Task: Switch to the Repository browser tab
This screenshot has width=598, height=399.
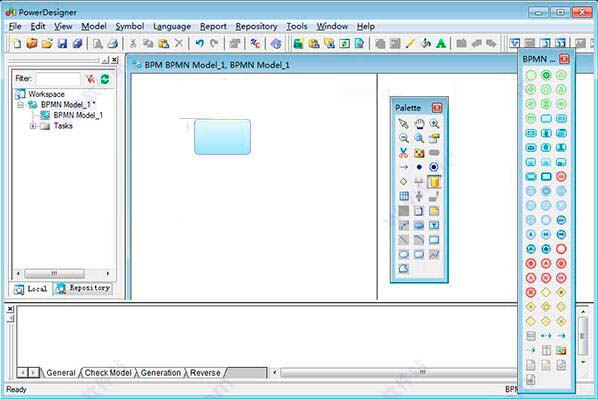Action: tap(83, 288)
